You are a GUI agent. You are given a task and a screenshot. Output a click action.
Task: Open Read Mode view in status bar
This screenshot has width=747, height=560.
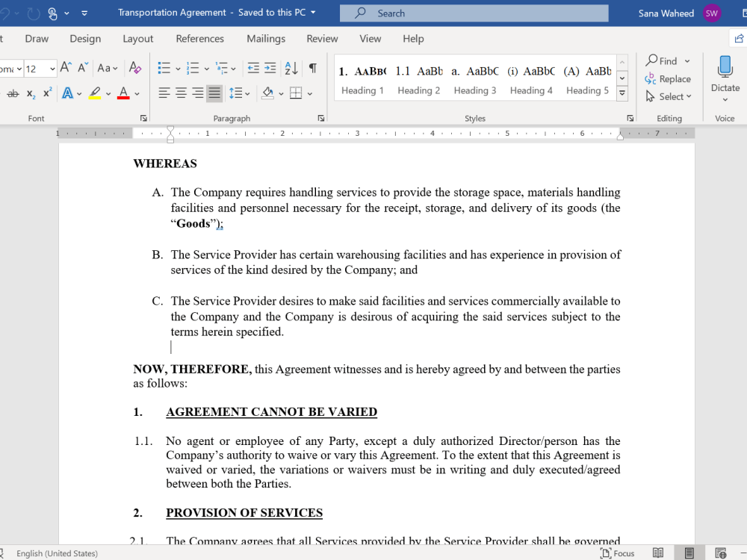(x=658, y=553)
